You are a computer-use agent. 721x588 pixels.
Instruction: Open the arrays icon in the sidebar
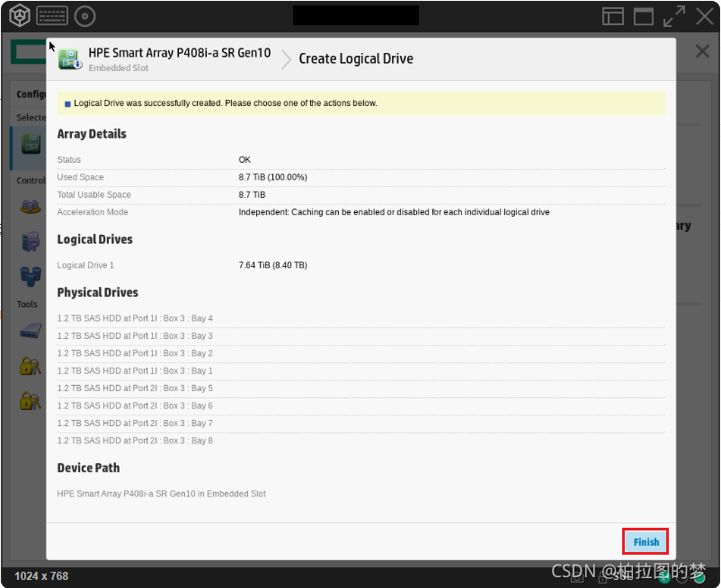[x=31, y=207]
